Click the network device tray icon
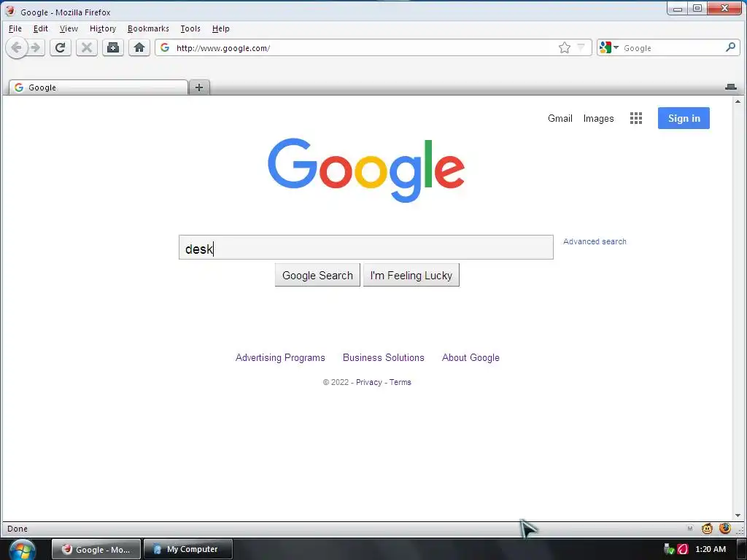 pos(669,549)
